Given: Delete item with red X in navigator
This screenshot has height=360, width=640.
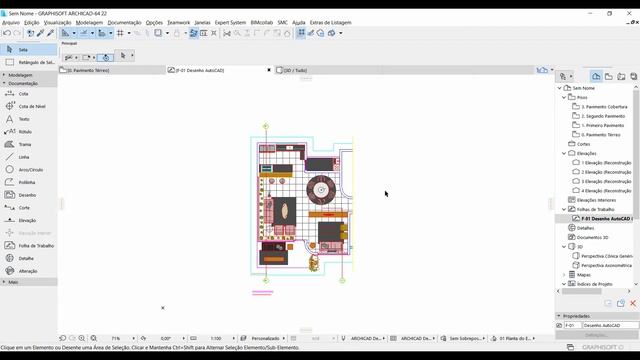Looking at the screenshot, I should [633, 303].
